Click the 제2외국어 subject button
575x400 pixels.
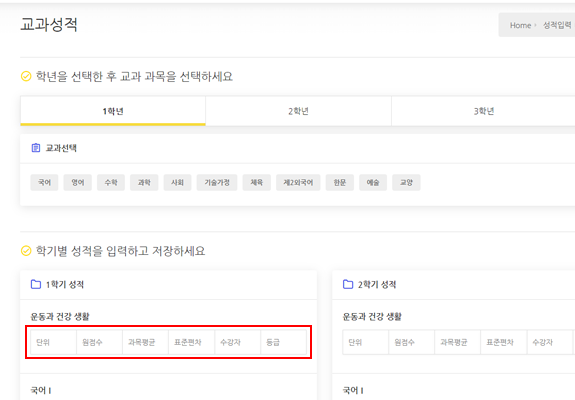click(x=298, y=182)
